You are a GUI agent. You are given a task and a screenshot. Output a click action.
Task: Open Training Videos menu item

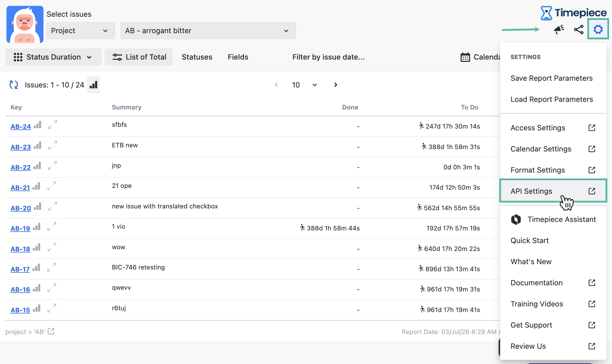point(553,304)
